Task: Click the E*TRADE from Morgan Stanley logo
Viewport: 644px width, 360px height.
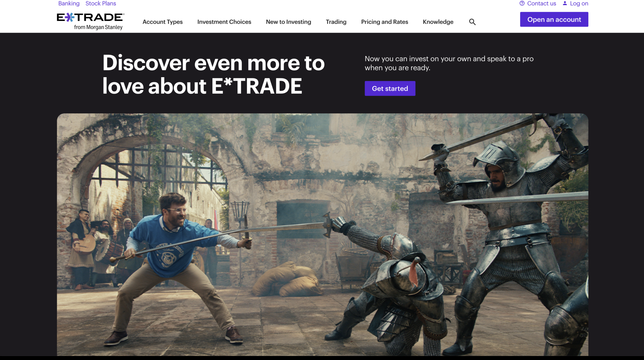Action: tap(90, 18)
